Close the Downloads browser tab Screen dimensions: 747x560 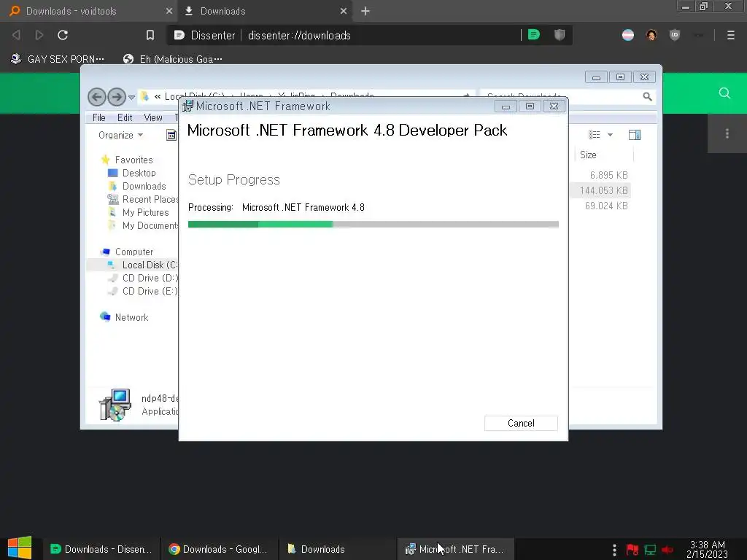pos(344,11)
